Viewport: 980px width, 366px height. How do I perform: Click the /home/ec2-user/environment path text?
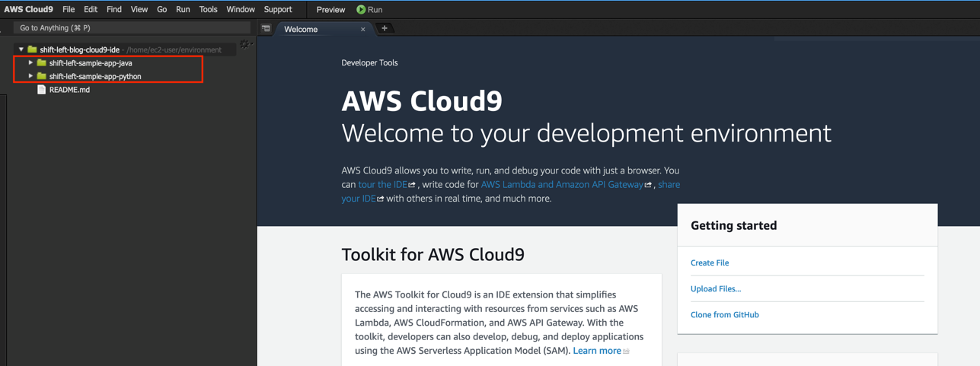tap(174, 49)
